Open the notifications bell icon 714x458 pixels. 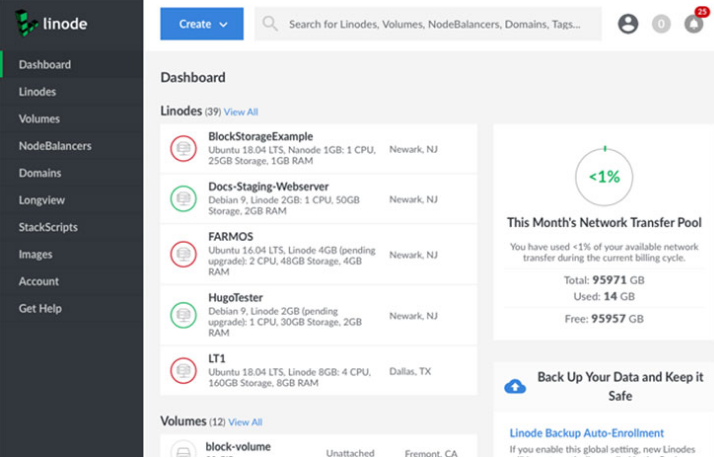point(693,24)
